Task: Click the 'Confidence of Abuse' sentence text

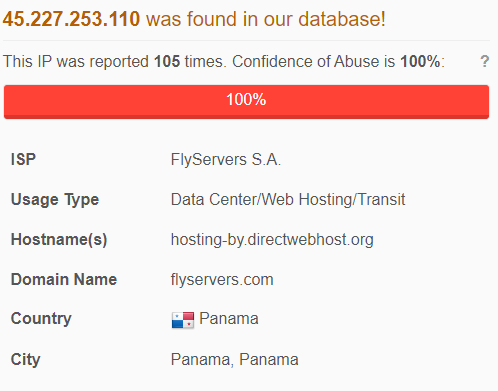Action: [306, 62]
